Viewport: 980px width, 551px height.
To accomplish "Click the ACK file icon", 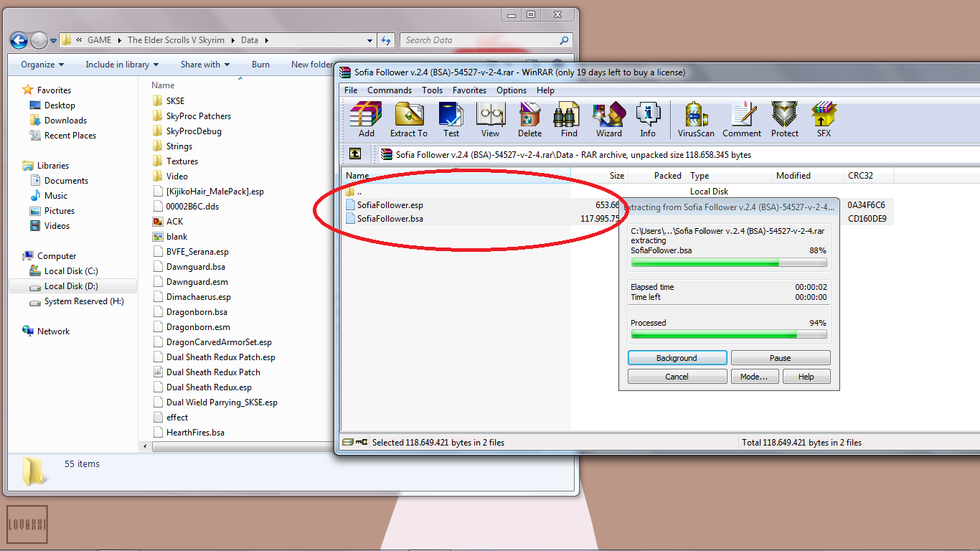I will pyautogui.click(x=158, y=222).
